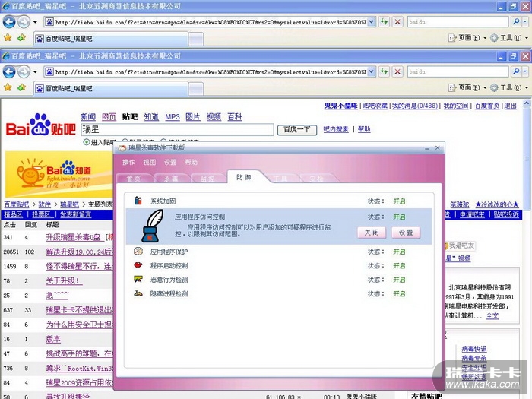Click the baidu search field in rear IE window
Viewport: 532px width, 399px height.
tap(458, 22)
